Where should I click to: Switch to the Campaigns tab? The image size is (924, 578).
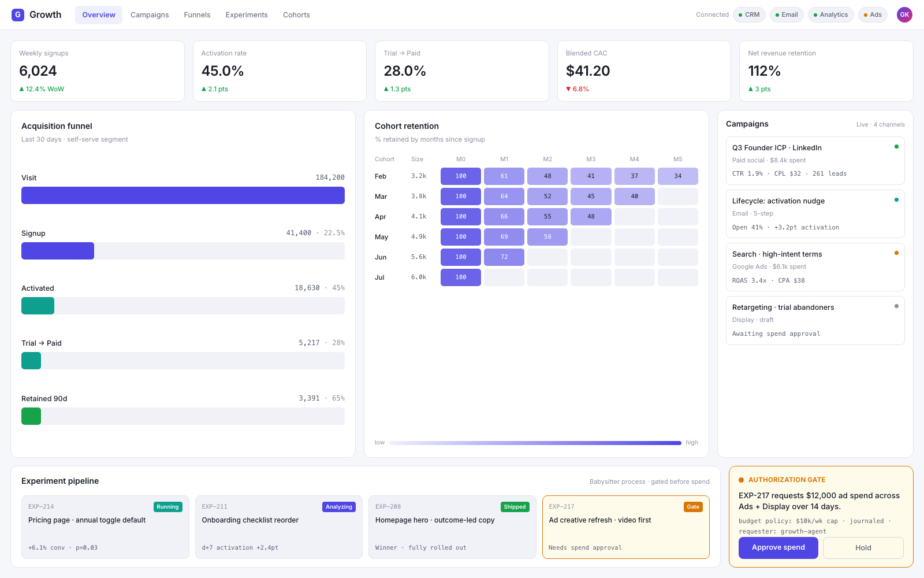[150, 15]
